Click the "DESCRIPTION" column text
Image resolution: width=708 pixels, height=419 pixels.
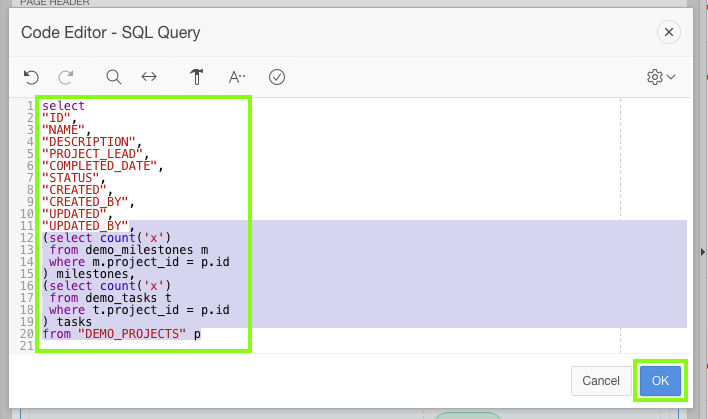89,142
